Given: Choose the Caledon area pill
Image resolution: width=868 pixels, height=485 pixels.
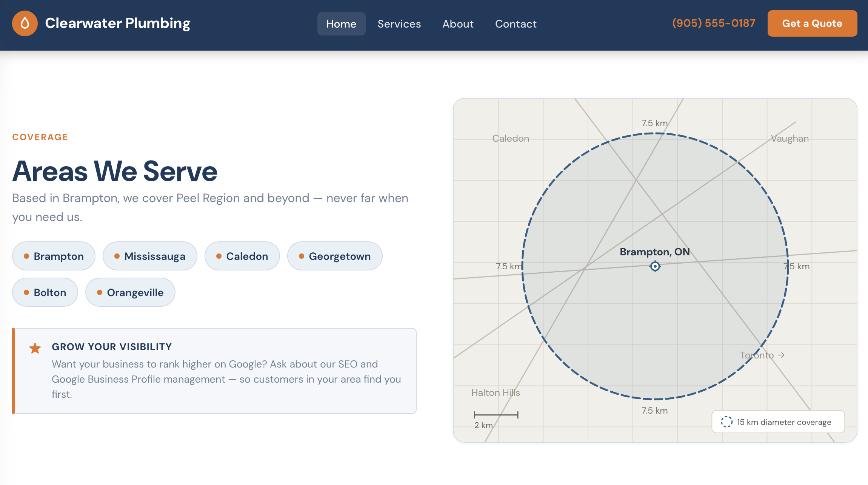Looking at the screenshot, I should 242,256.
